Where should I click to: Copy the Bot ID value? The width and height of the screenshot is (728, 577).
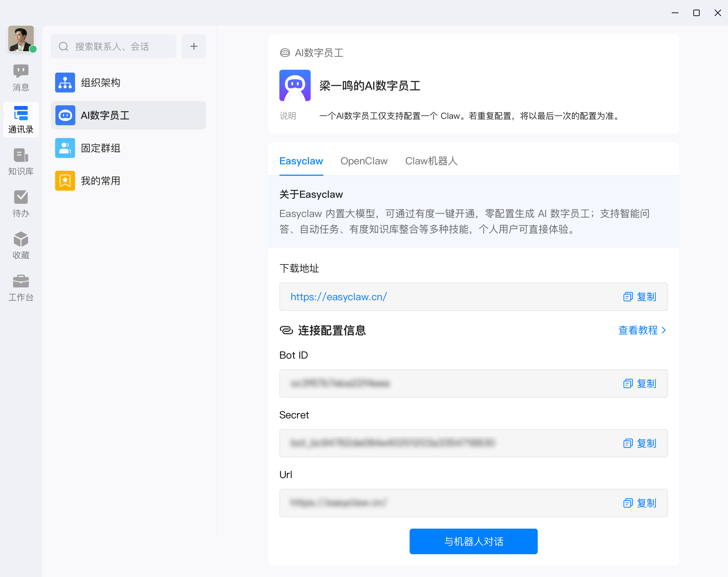640,383
